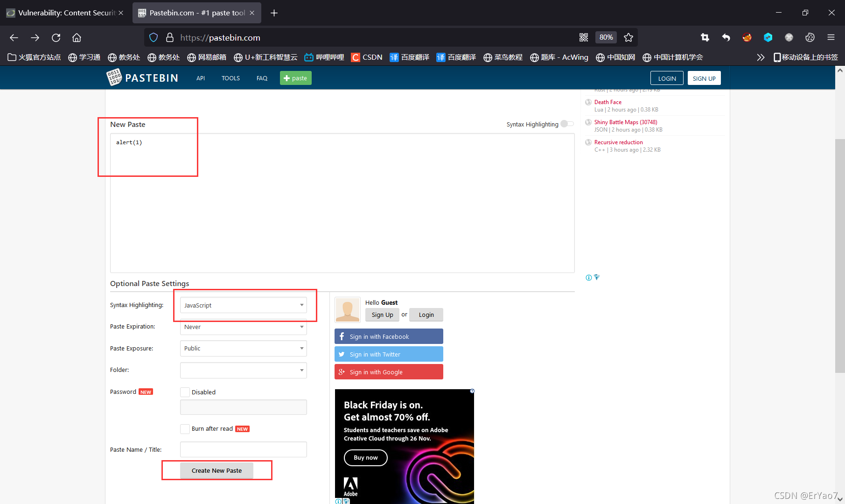This screenshot has height=504, width=845.
Task: Click the Paste Name / Title field
Action: 244,449
